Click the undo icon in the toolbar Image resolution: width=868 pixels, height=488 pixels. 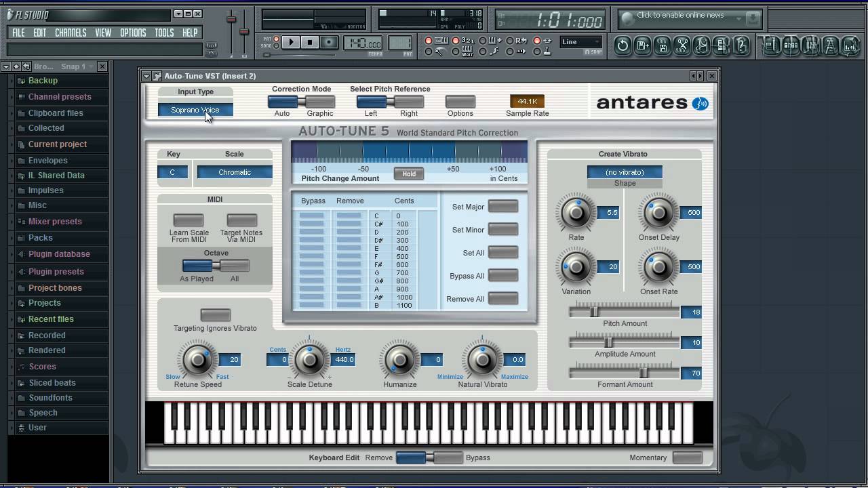tap(623, 45)
